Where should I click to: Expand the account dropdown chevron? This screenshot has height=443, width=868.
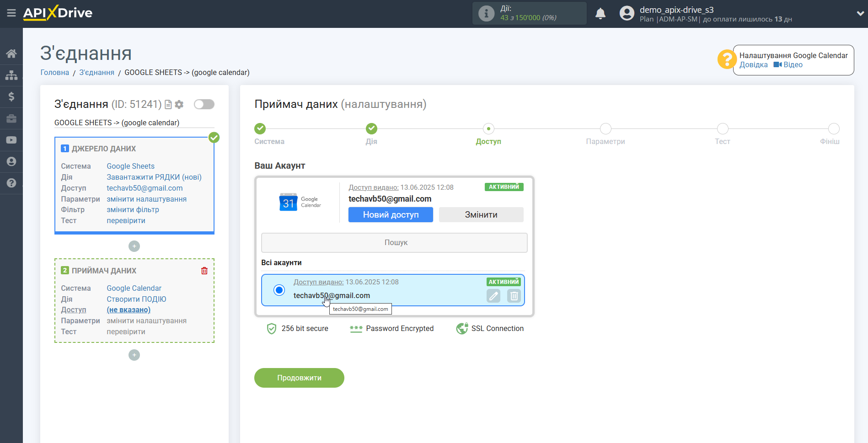(860, 13)
